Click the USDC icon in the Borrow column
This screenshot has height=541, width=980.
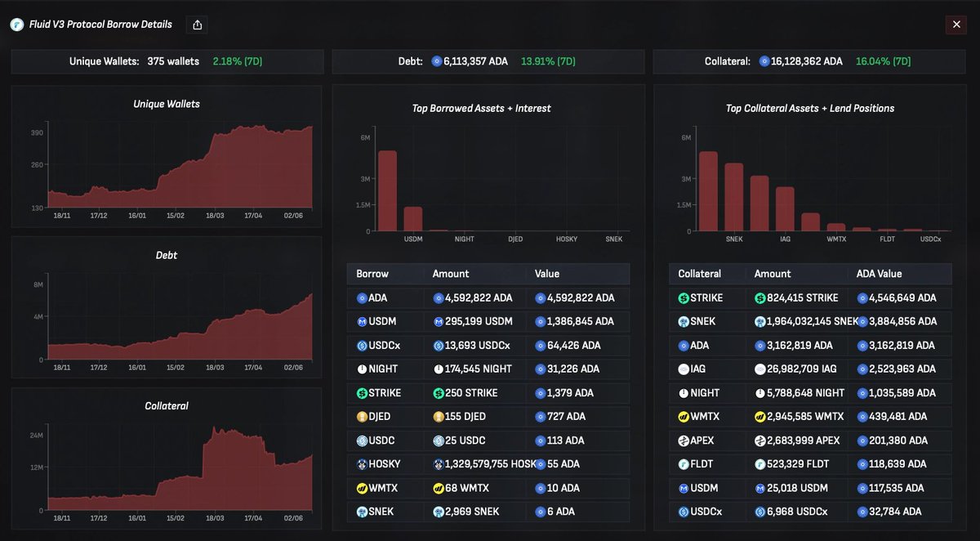[362, 440]
